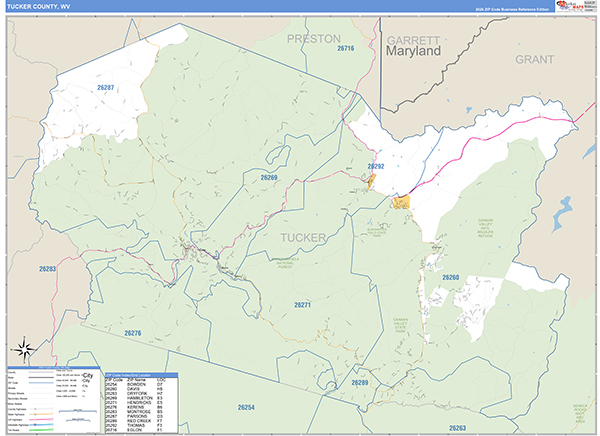This screenshot has height=436, width=600.
Task: Select the Tucker County, WV title
Action: pos(39,7)
